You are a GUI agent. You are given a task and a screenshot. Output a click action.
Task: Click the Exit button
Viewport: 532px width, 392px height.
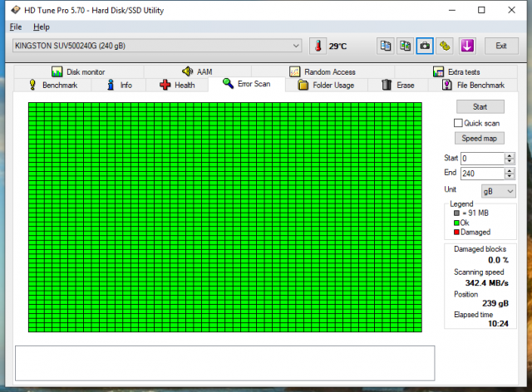tap(501, 46)
